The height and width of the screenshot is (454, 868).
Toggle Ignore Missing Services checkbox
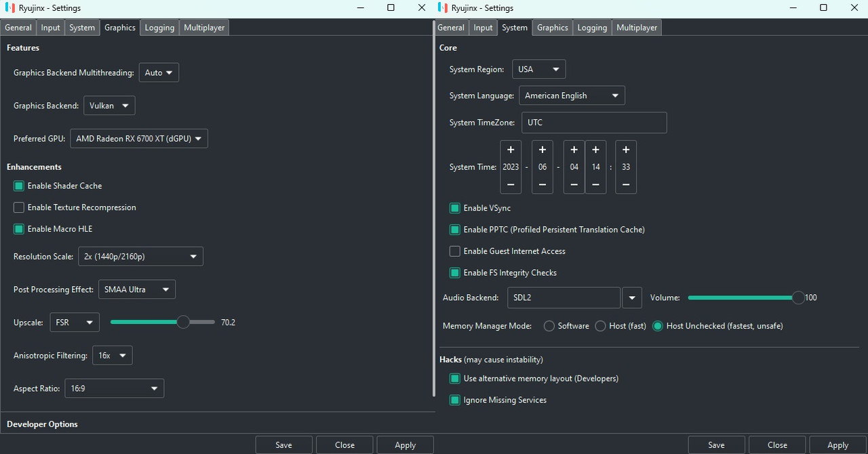click(x=455, y=400)
